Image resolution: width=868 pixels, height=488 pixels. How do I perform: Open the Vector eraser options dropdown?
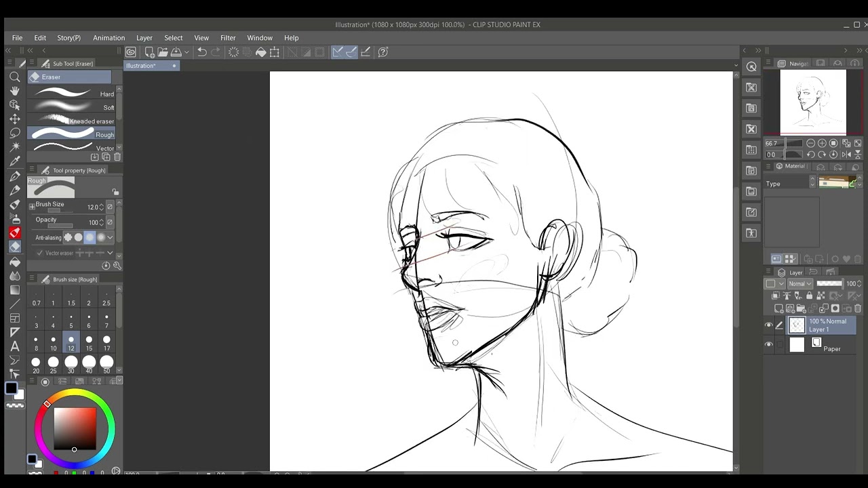point(110,253)
